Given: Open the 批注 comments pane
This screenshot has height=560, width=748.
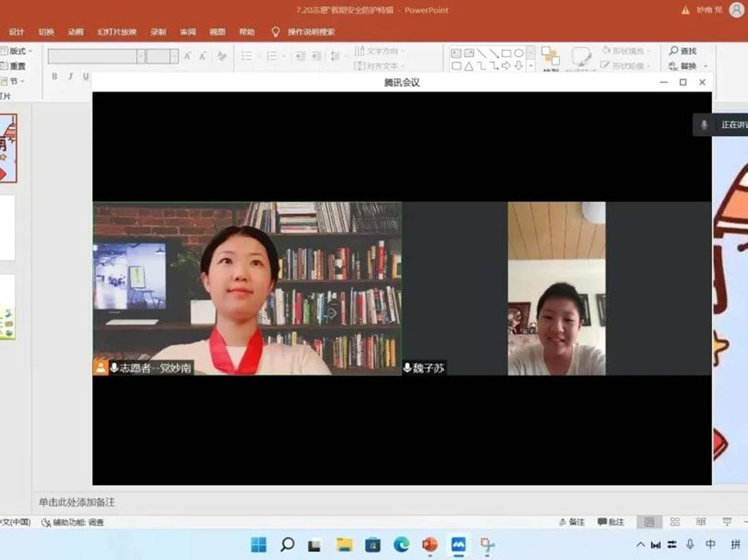Looking at the screenshot, I should (x=611, y=522).
